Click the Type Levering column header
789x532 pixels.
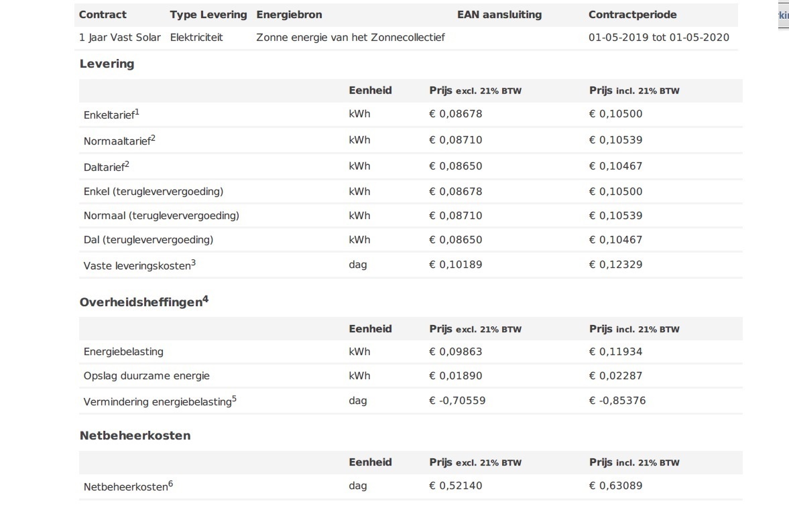coord(208,15)
